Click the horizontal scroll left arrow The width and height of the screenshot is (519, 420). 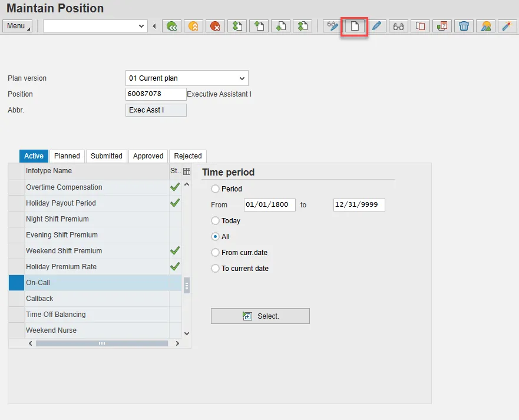pyautogui.click(x=31, y=343)
